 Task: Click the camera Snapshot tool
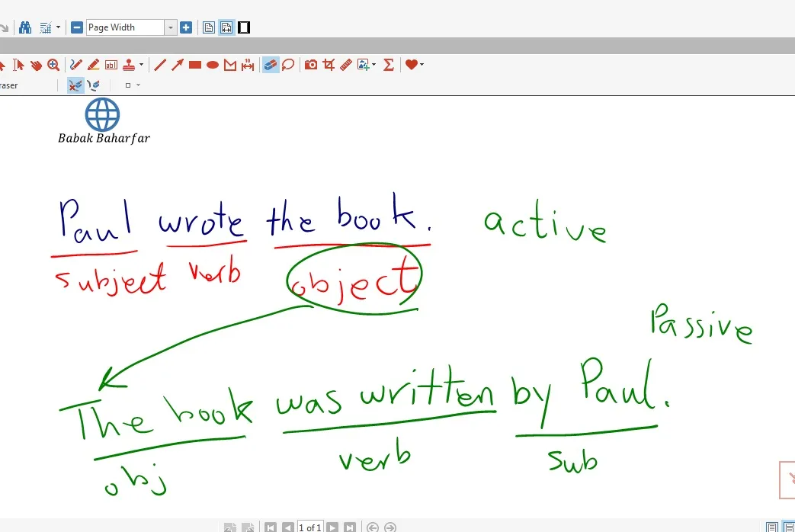[x=311, y=65]
